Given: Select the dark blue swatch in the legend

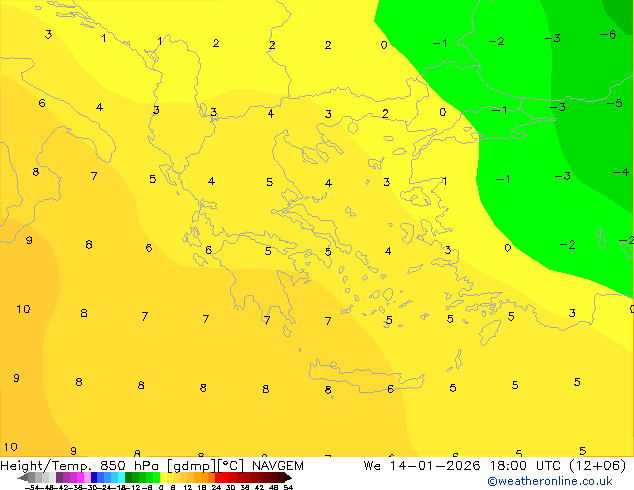Looking at the screenshot, I should click(94, 477).
